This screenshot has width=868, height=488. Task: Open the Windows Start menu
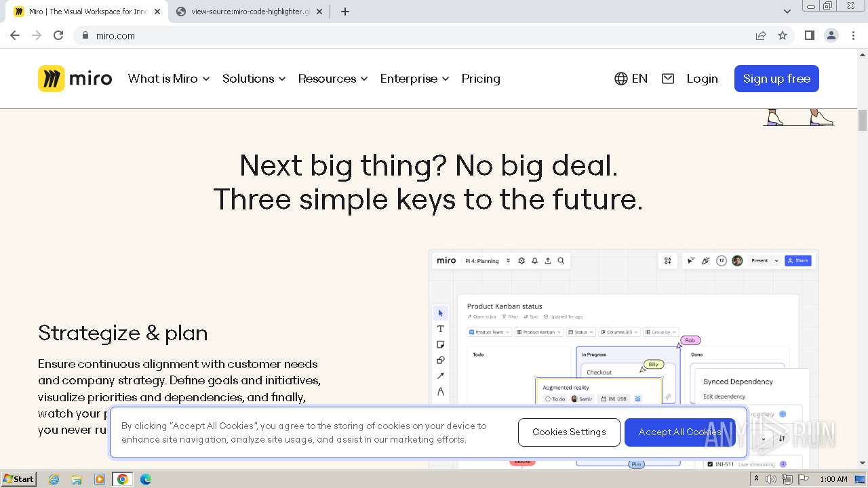point(18,479)
